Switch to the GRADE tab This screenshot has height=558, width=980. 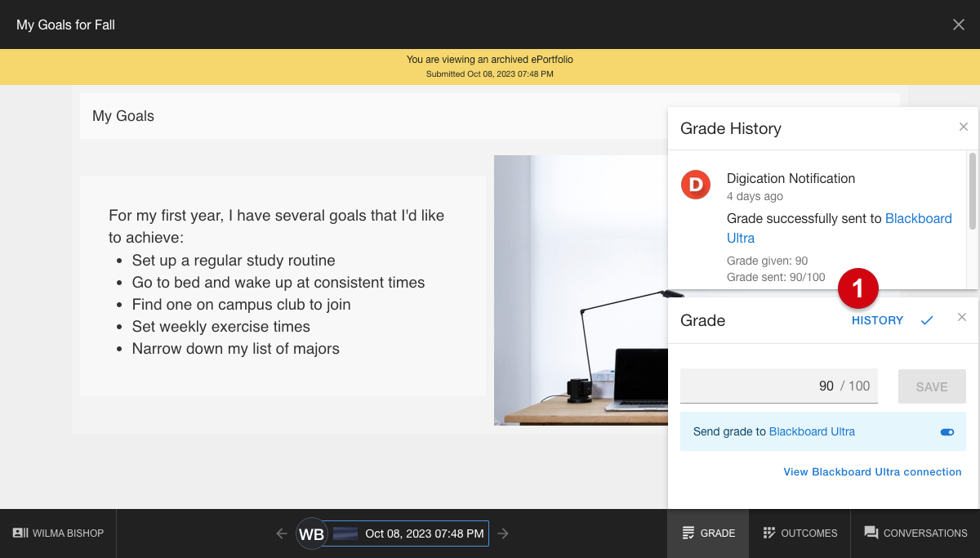(709, 533)
